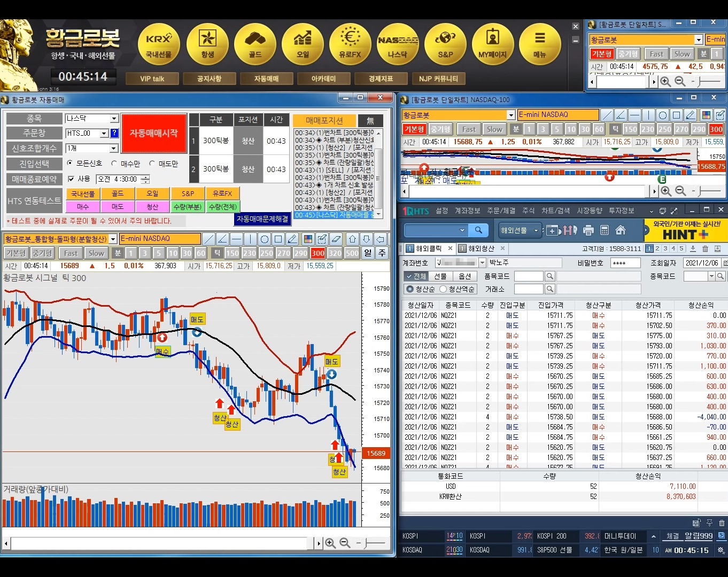Screen dimensions: 728x577
Task: Open the MY페이지 gold circle icon
Action: (x=493, y=44)
